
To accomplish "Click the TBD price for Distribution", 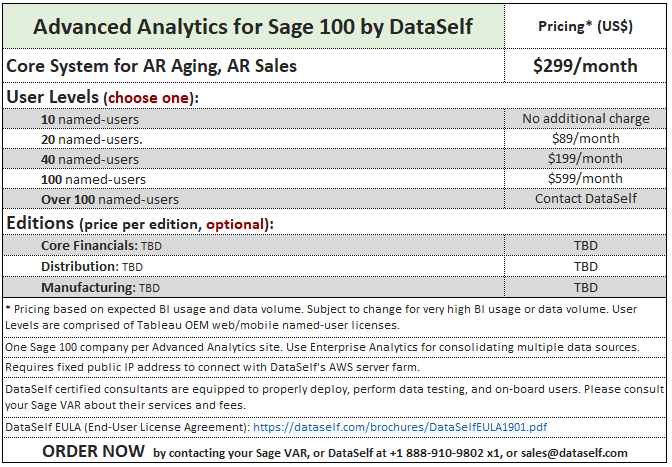I will pyautogui.click(x=585, y=266).
